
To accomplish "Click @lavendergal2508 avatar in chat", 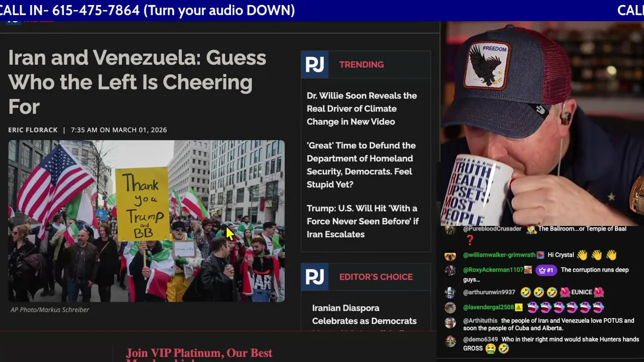I will (450, 308).
